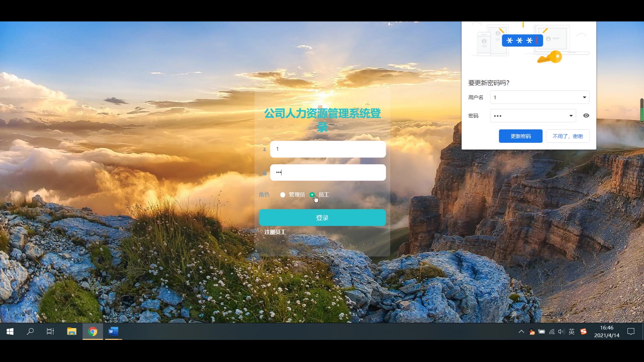
Task: Open Word from the taskbar
Action: coord(113,331)
